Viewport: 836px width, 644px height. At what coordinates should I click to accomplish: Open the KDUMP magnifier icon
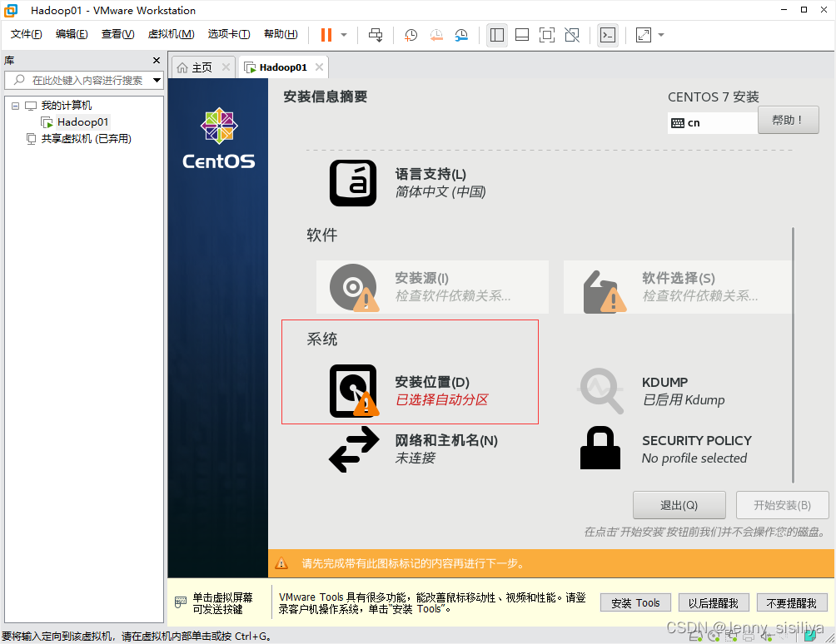pyautogui.click(x=601, y=390)
